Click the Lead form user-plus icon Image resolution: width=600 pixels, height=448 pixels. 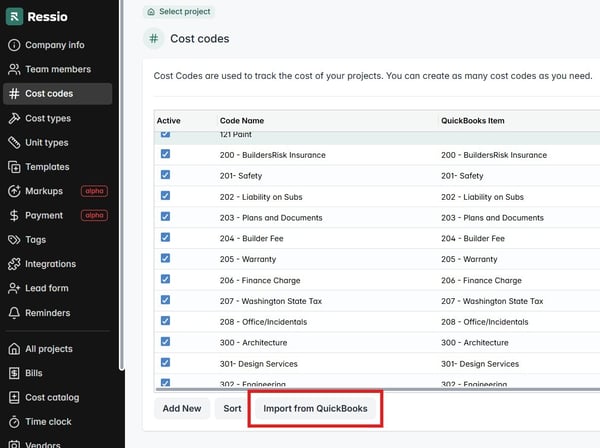coord(14,288)
